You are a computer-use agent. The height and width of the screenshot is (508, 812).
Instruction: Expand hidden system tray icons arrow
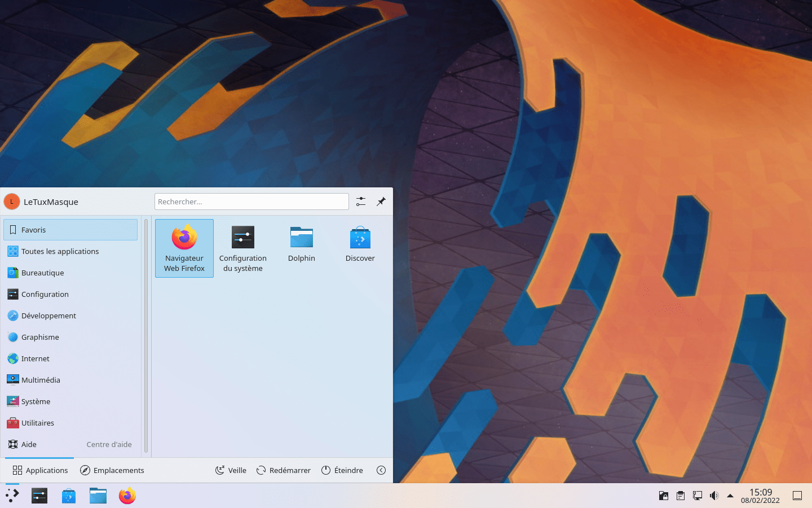[730, 496]
